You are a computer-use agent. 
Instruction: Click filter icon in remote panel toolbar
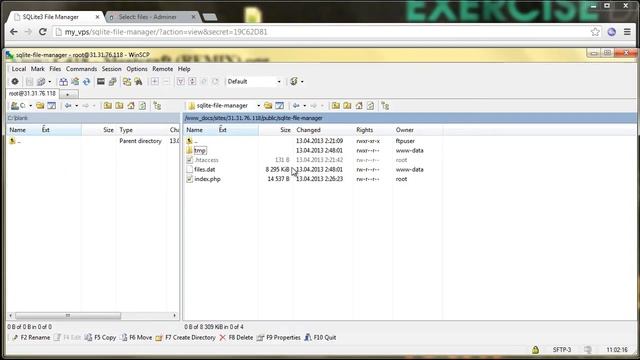point(279,106)
